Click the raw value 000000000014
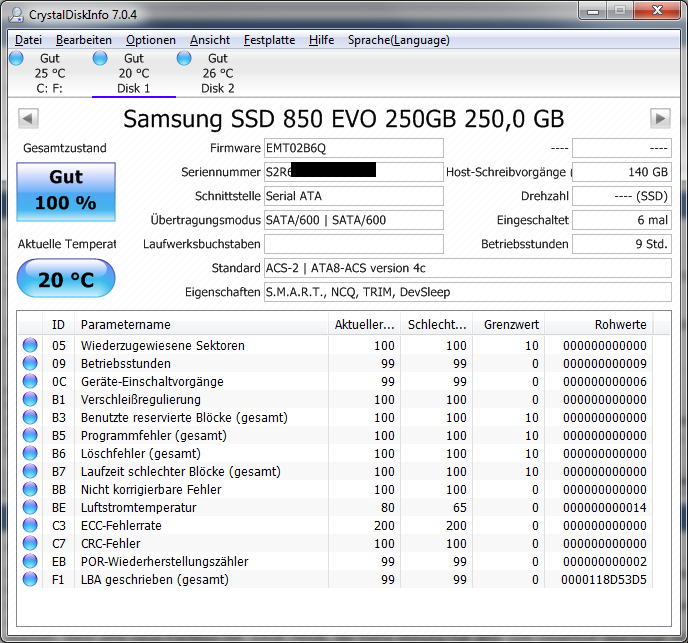The width and height of the screenshot is (688, 643). click(x=605, y=507)
